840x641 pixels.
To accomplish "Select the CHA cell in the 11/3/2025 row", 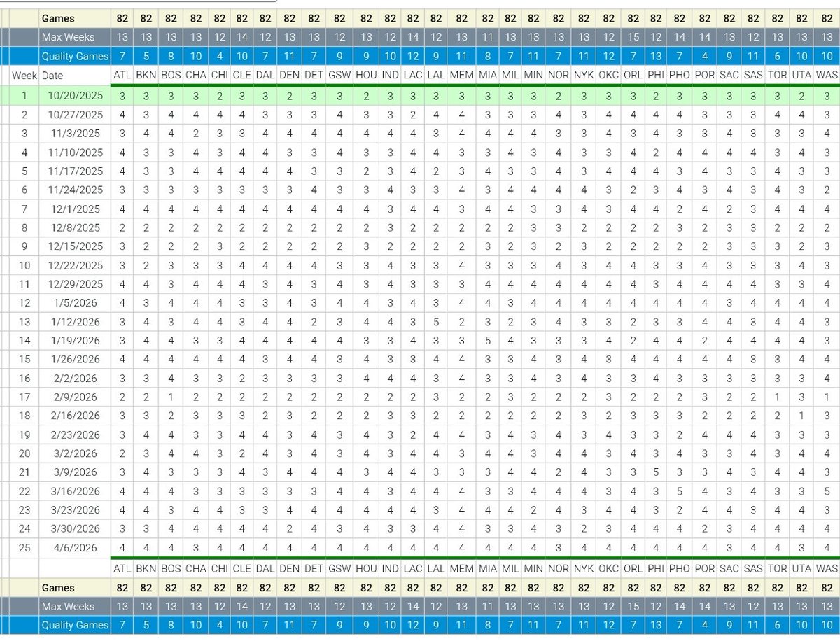I will [x=195, y=134].
